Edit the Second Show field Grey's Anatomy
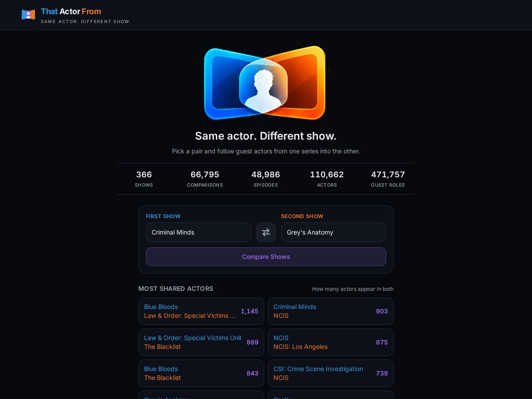Image resolution: width=532 pixels, height=399 pixels. click(x=333, y=232)
